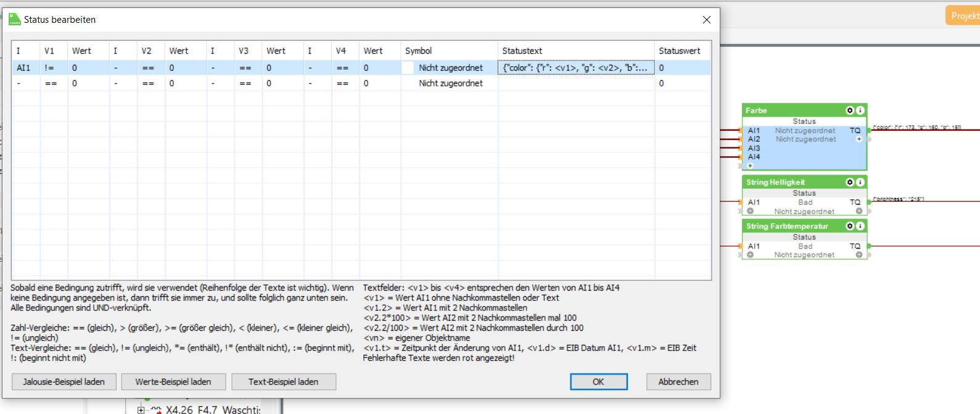The image size is (980, 414).
Task: Click the AI1 input of String Helligkeit block
Action: [x=754, y=202]
